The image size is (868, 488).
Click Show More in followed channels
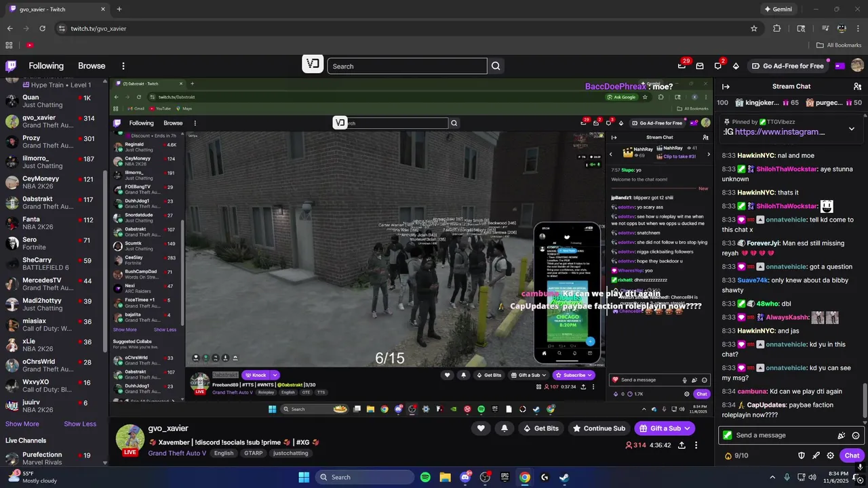click(x=22, y=424)
